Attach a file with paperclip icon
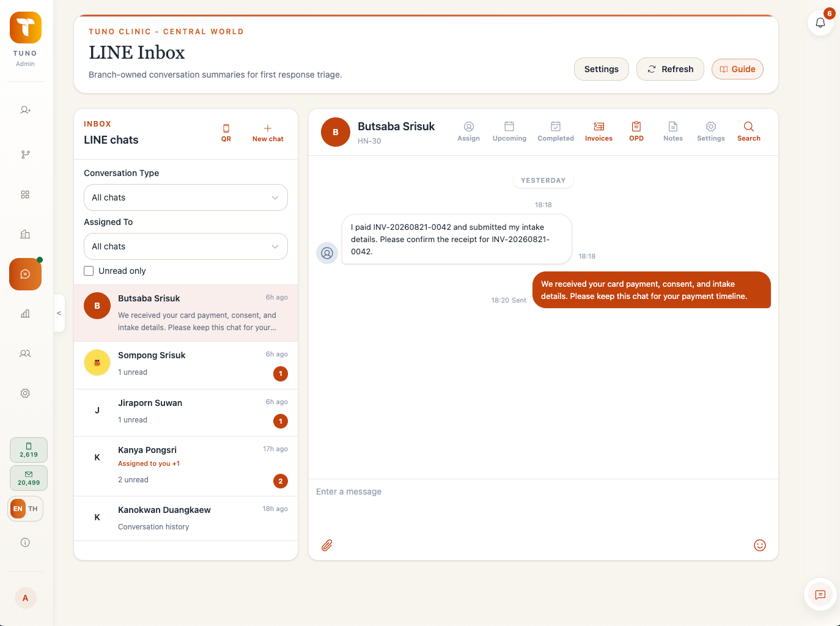The image size is (840, 626). (327, 545)
